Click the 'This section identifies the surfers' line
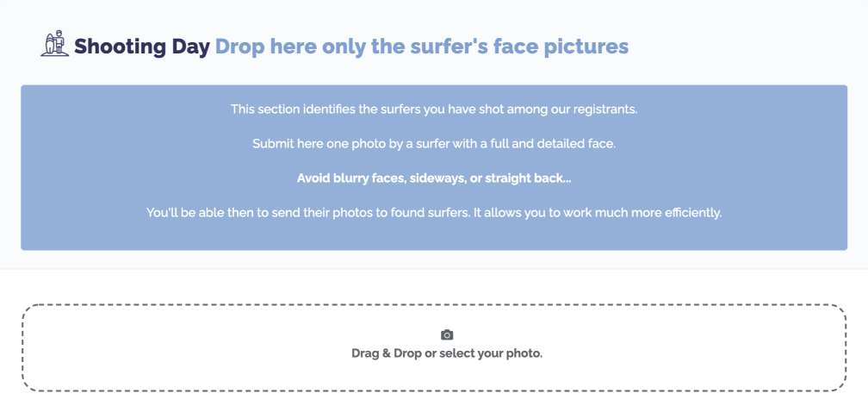Viewport: 868px width, 406px height. pyautogui.click(x=434, y=109)
